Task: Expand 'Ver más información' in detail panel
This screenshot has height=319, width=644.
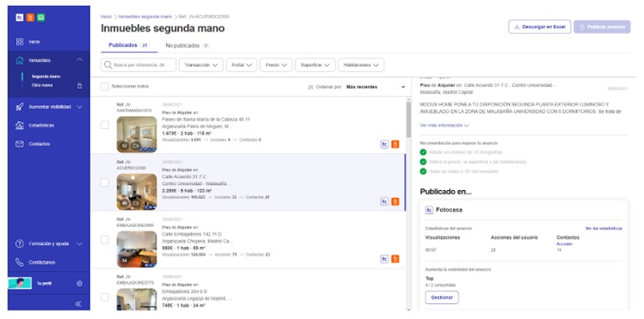Action: [444, 126]
